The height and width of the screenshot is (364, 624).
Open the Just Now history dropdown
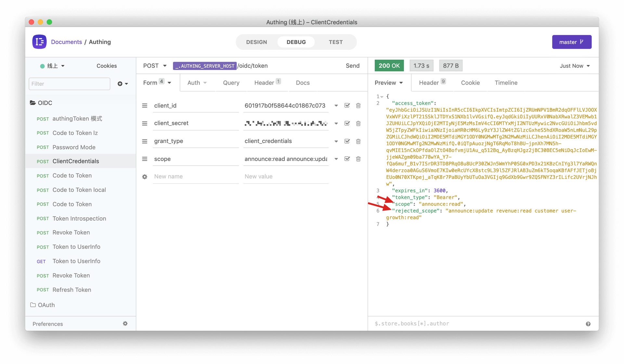coord(574,66)
